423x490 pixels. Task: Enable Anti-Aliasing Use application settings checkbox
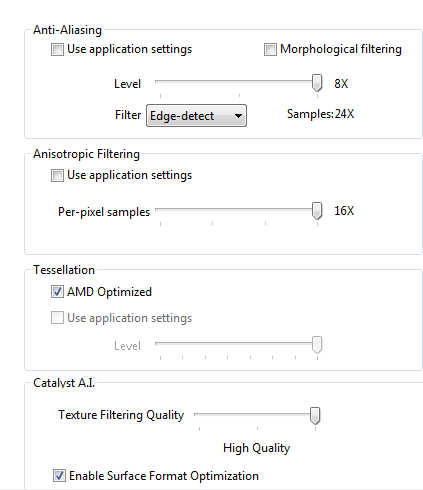(x=57, y=50)
